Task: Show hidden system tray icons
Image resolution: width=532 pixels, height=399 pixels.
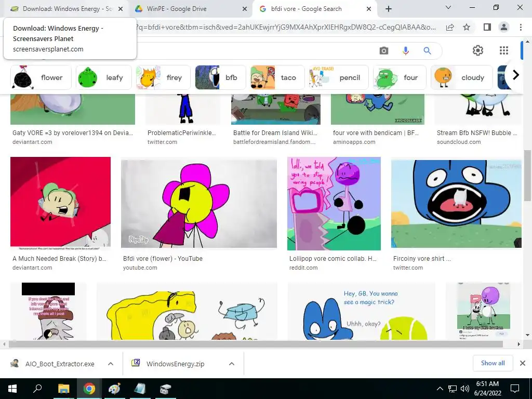Action: pos(440,389)
